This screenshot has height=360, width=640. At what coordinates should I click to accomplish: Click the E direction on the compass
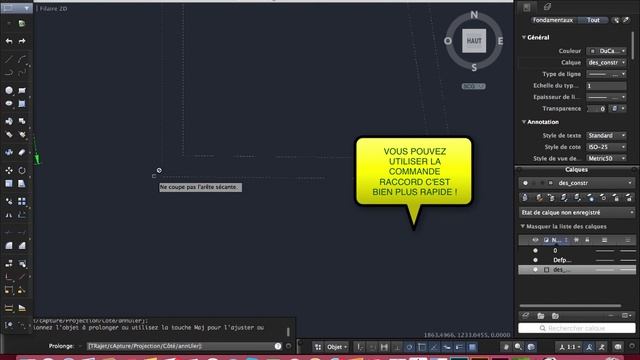(x=500, y=41)
